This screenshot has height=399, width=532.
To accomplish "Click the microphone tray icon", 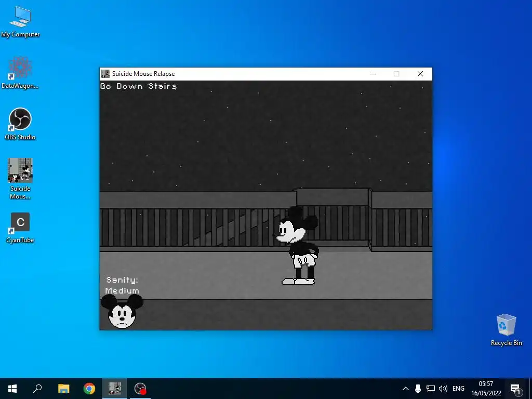I will [x=418, y=389].
